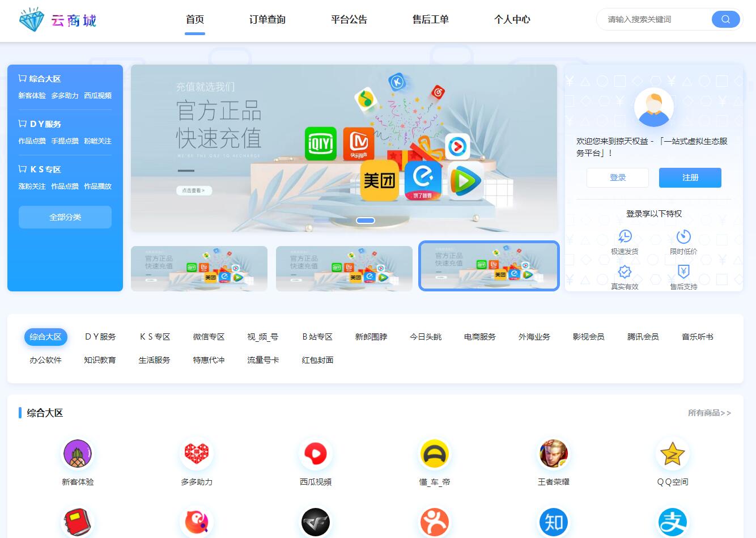This screenshot has height=538, width=756.
Task: Click the 支 Alipay-style blue icon
Action: [673, 522]
